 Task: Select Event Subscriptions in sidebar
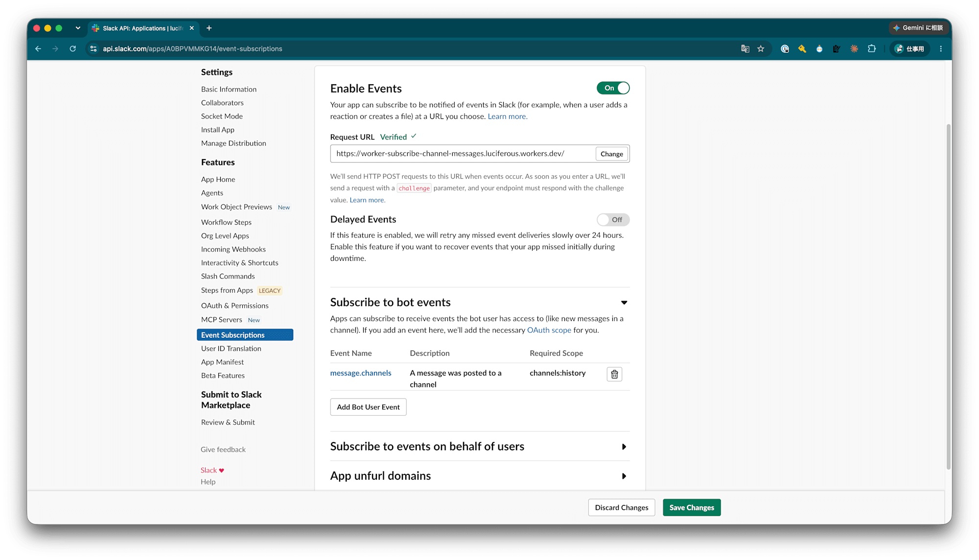(245, 335)
